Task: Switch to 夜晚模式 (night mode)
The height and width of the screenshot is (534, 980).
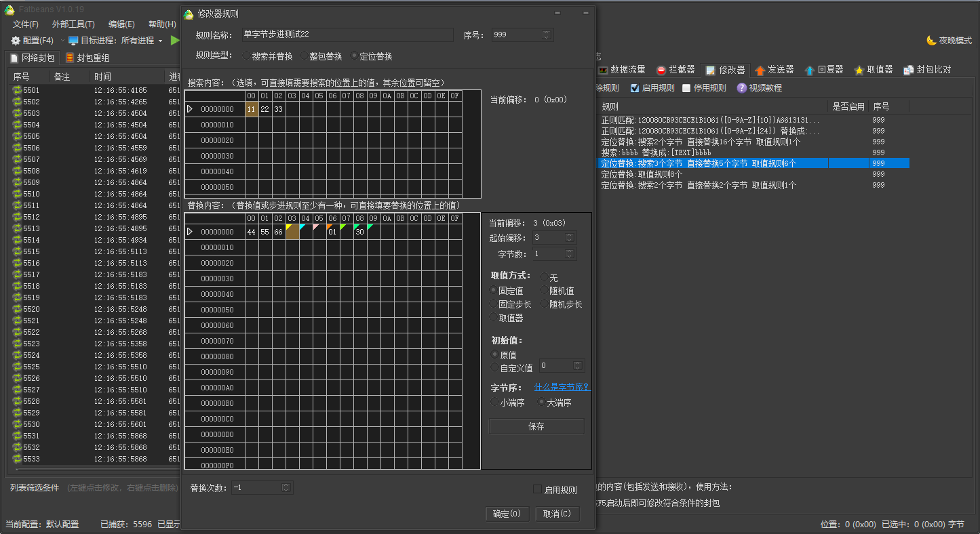Action: tap(949, 40)
